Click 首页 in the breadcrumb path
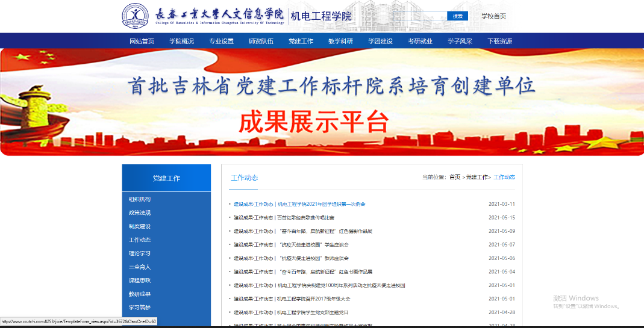Image resolution: width=644 pixels, height=328 pixels. [x=454, y=178]
